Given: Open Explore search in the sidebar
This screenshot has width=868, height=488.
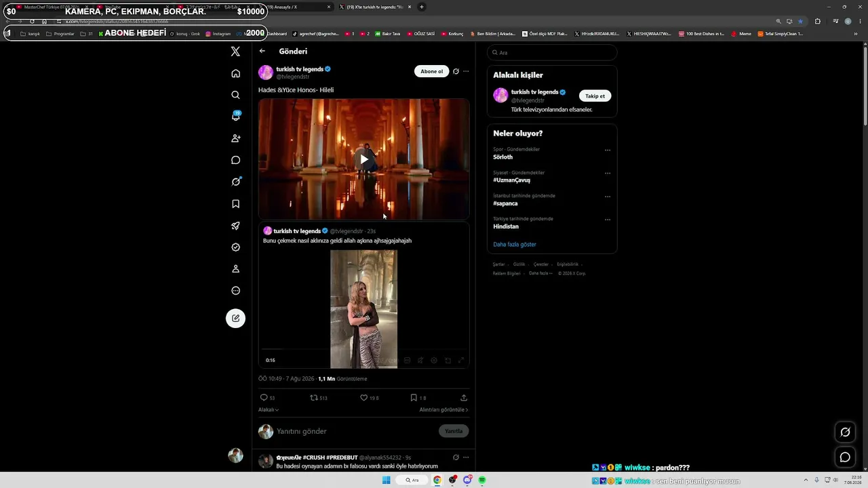Looking at the screenshot, I should 235,95.
